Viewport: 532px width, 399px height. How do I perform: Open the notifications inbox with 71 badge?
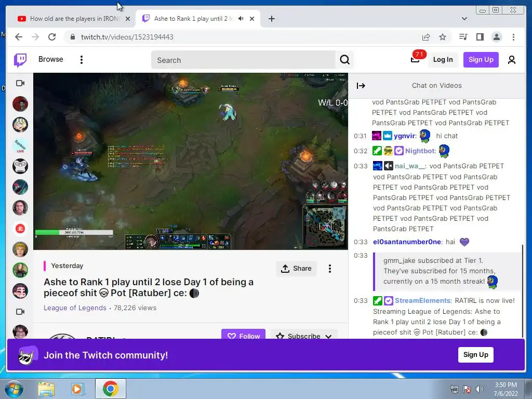(x=415, y=60)
